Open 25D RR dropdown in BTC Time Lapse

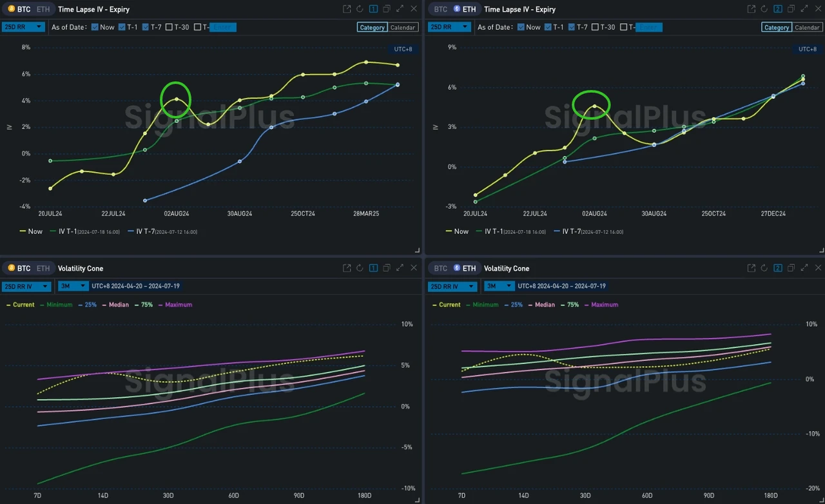(x=23, y=27)
